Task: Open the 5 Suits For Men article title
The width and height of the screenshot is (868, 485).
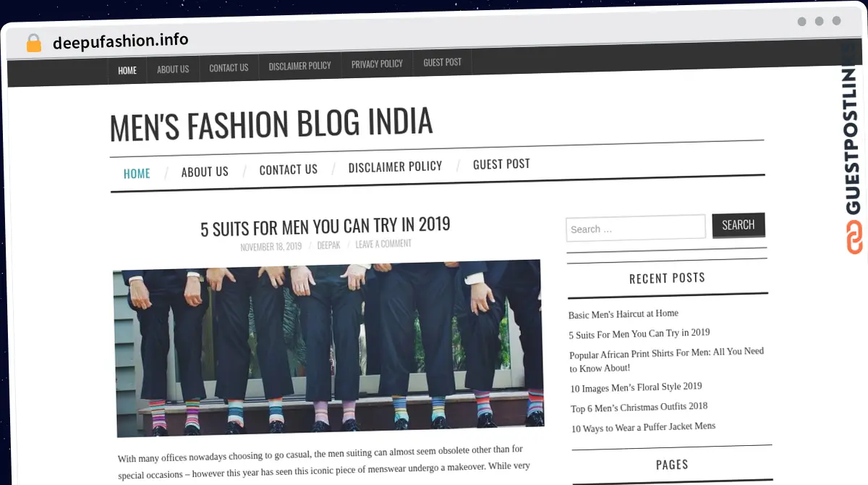Action: click(x=325, y=227)
